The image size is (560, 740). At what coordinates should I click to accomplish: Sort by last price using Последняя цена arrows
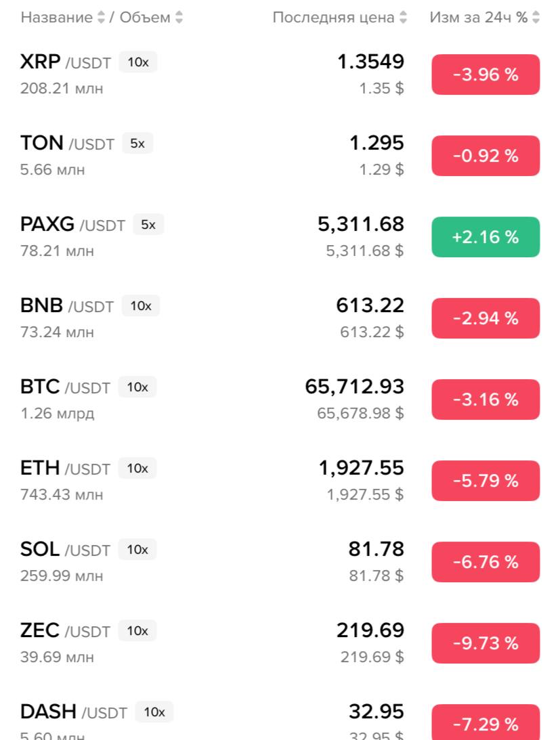pos(403,18)
